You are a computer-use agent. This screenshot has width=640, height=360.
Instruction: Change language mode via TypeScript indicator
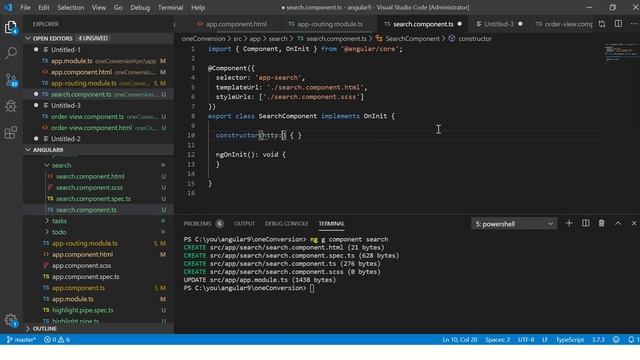[x=570, y=340]
